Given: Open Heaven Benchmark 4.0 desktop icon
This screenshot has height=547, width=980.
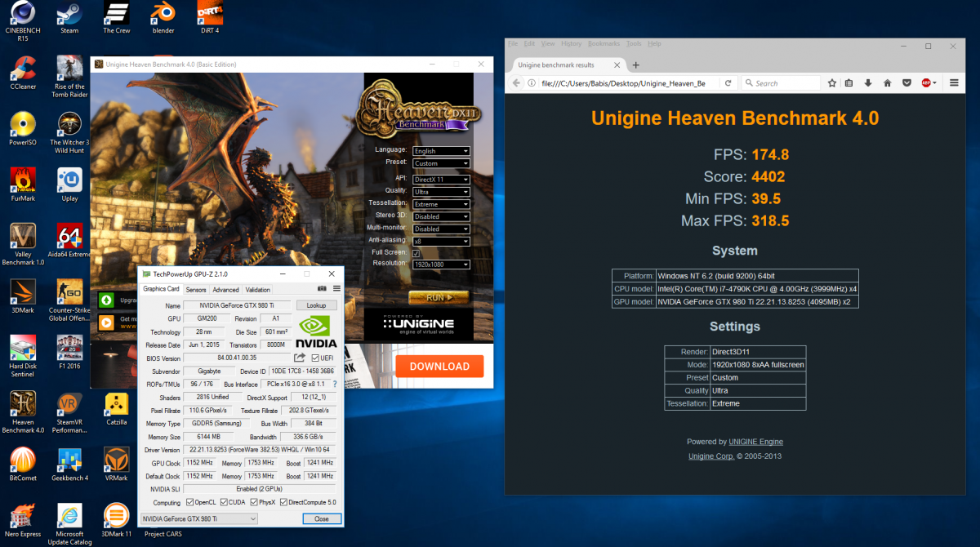Looking at the screenshot, I should [x=23, y=411].
